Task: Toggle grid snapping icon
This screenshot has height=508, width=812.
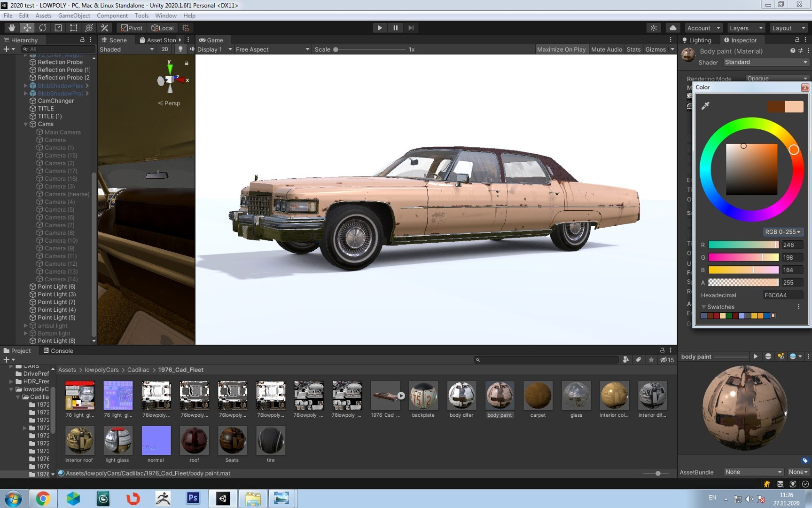Action: [x=186, y=28]
